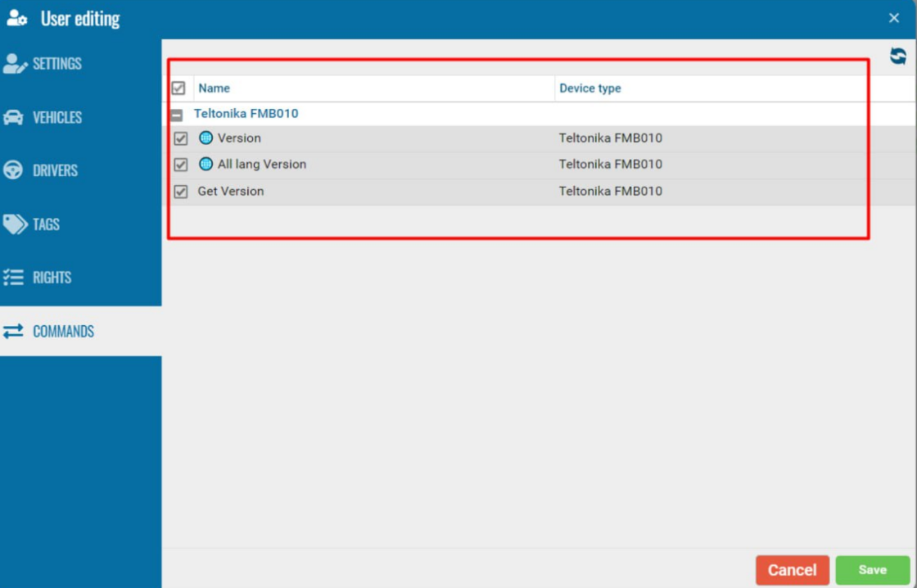This screenshot has width=917, height=588.
Task: Toggle the select-all checkbox in the header
Action: [x=178, y=88]
